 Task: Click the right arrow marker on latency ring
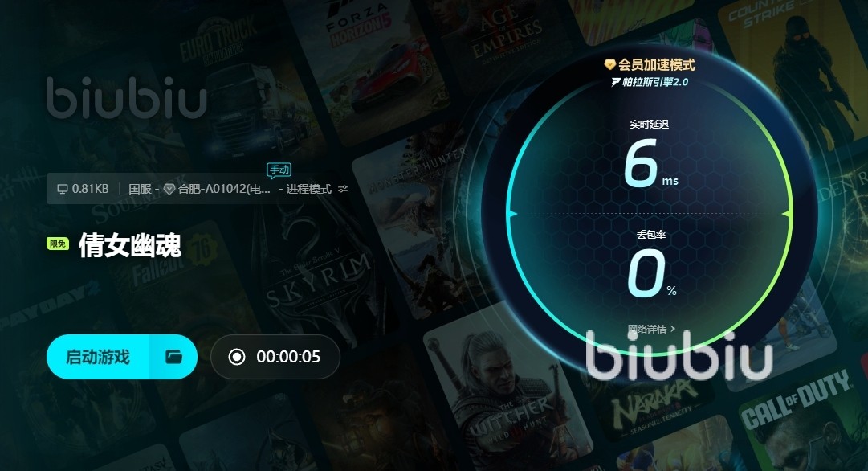pos(786,214)
